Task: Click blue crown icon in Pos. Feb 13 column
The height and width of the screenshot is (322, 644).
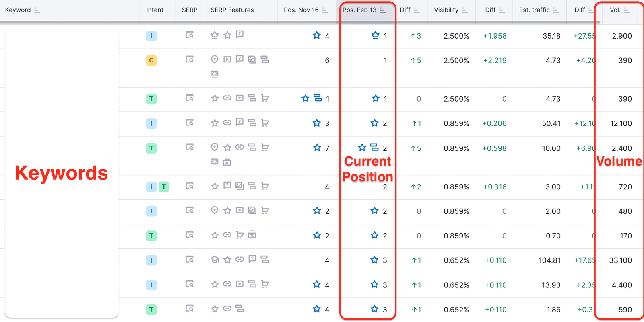Action: click(375, 35)
